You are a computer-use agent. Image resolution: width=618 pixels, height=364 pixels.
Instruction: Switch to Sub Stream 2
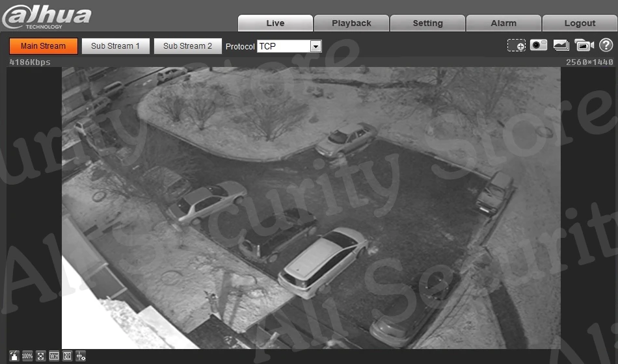187,46
